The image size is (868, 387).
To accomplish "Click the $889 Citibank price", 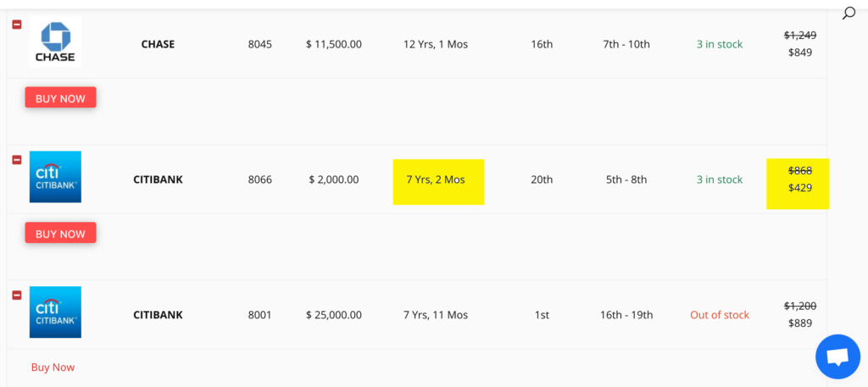I will [799, 323].
